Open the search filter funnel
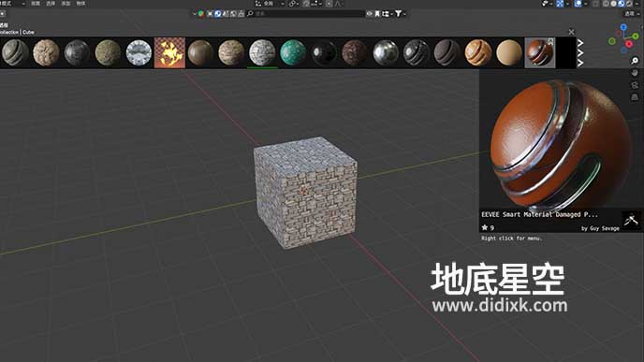644x362 pixels. click(399, 13)
